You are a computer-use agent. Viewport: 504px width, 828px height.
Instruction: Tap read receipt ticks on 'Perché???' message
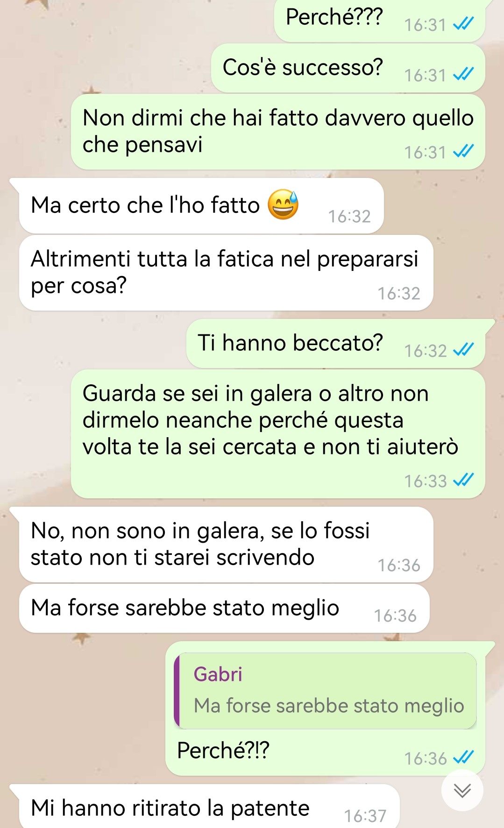tap(463, 23)
